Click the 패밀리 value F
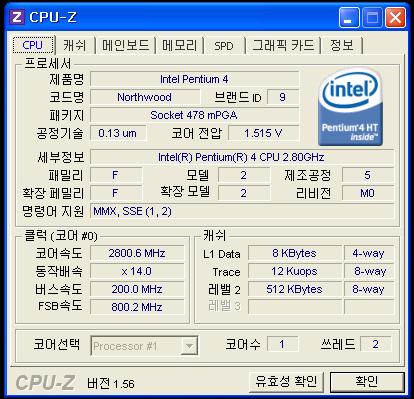The image size is (414, 399). pyautogui.click(x=116, y=175)
